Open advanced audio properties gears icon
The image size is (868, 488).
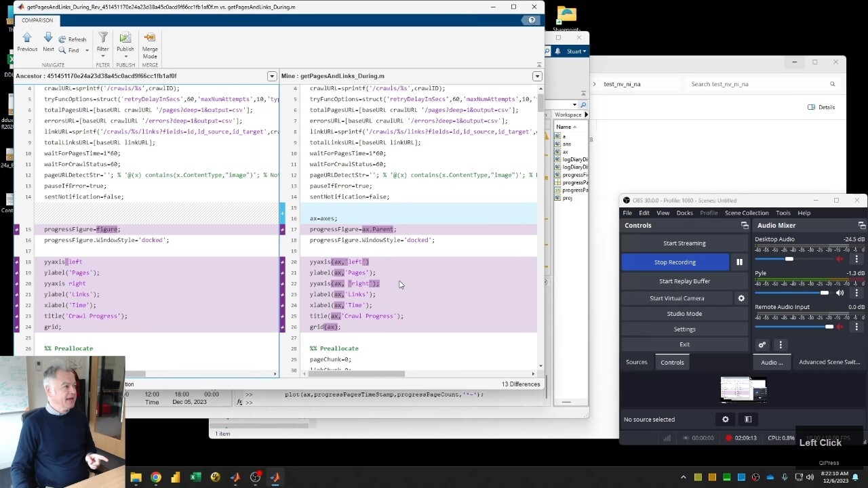point(762,345)
